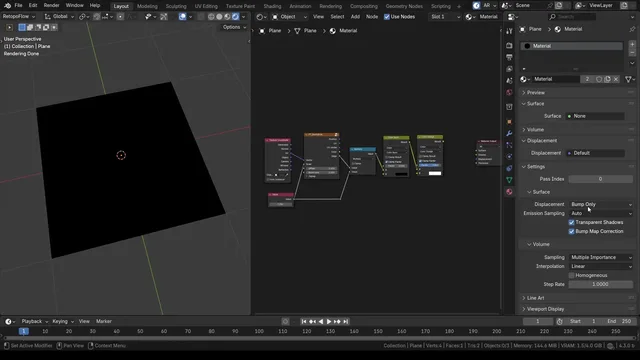Viewport: 640px width, 360px height.
Task: Uncheck Bump Map Correction option
Action: (x=571, y=231)
